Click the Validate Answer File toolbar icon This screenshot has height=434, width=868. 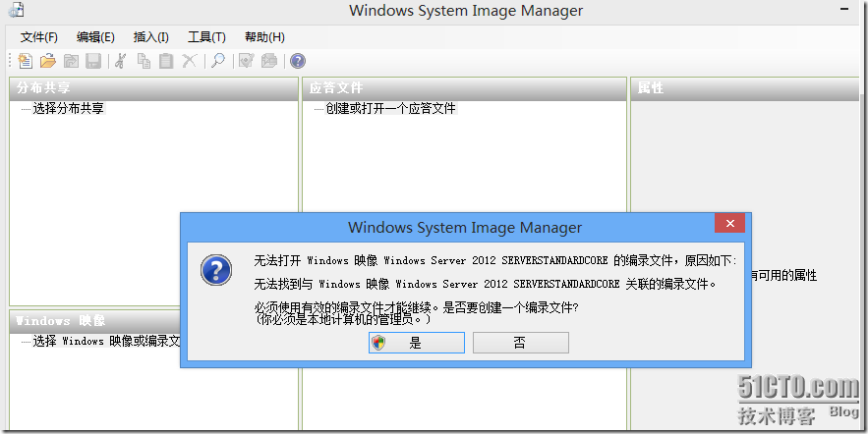tap(246, 61)
